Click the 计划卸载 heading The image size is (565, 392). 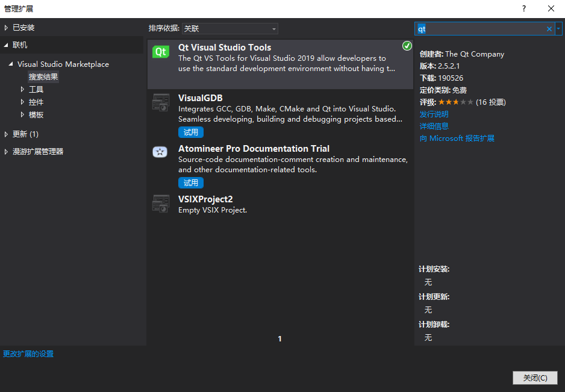point(434,325)
